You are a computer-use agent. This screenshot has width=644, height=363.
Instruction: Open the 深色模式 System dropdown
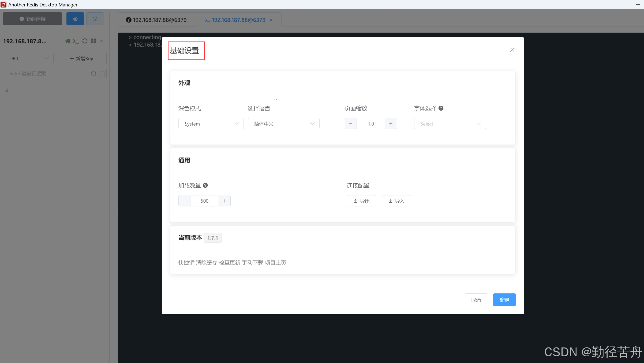(x=211, y=124)
